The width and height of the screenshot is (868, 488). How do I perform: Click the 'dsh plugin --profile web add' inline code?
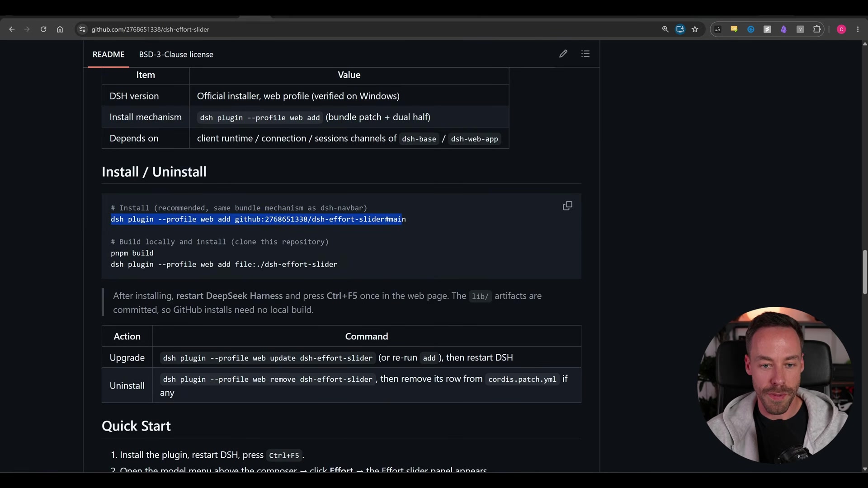click(260, 117)
